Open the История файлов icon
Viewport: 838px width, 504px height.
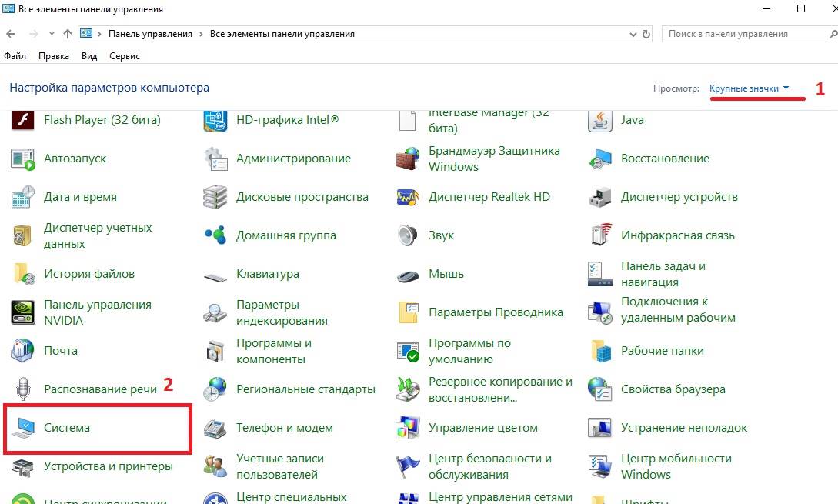pos(24,274)
